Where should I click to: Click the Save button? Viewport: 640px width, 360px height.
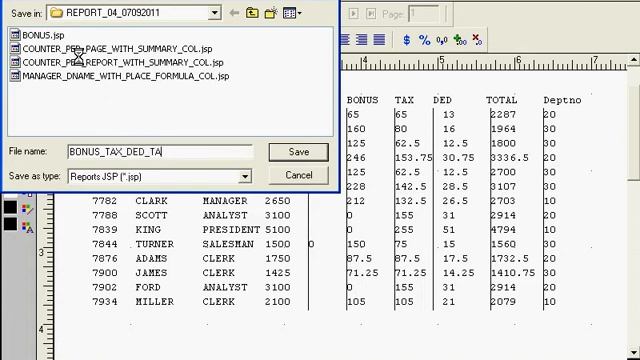(299, 152)
